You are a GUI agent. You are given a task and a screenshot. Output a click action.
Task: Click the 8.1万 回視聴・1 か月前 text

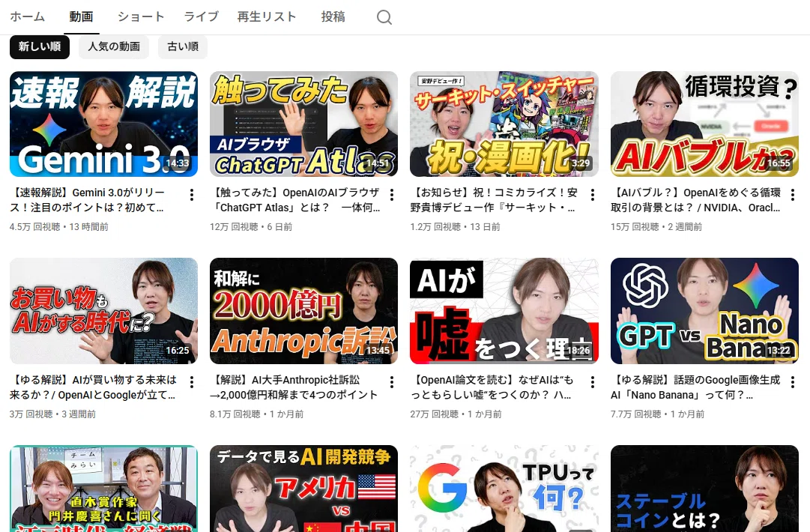[257, 414]
